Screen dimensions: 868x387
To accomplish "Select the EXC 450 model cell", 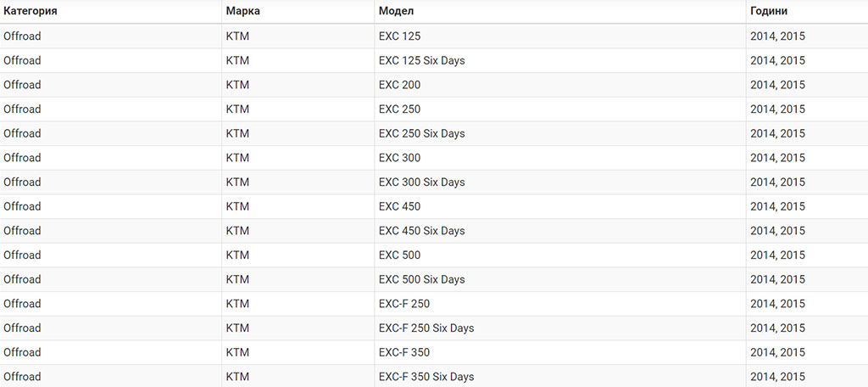I will coord(560,207).
